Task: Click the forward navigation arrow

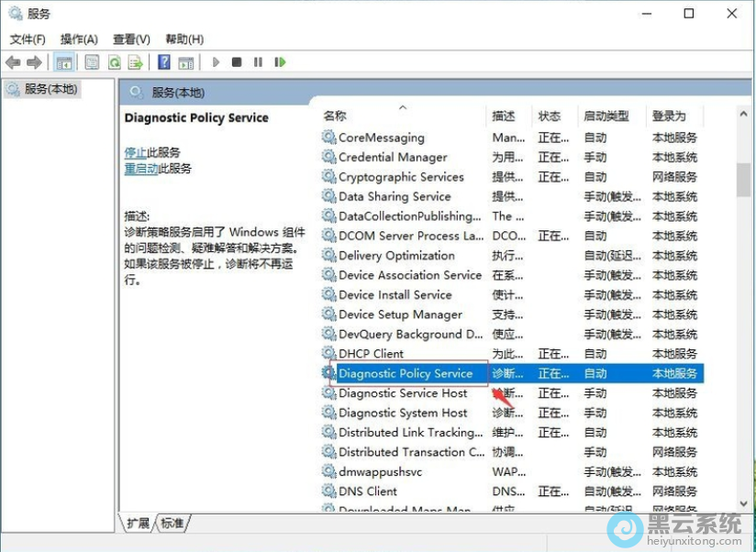Action: 34,61
